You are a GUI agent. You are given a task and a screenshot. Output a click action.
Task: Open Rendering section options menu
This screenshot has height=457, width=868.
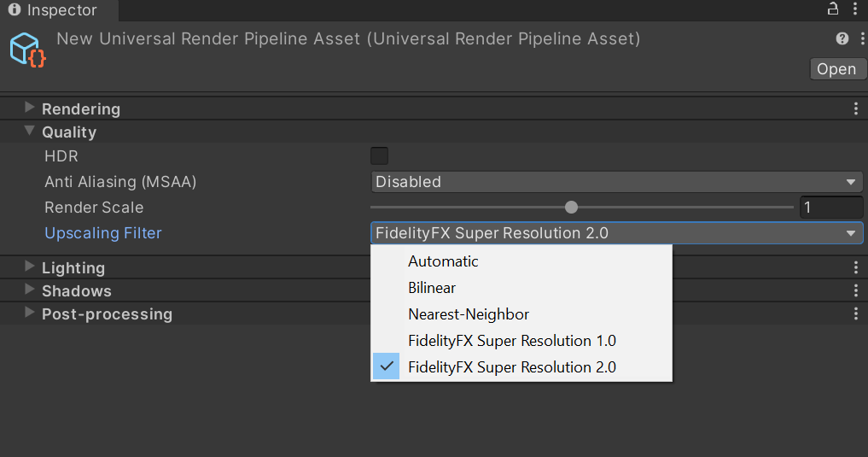pyautogui.click(x=856, y=108)
